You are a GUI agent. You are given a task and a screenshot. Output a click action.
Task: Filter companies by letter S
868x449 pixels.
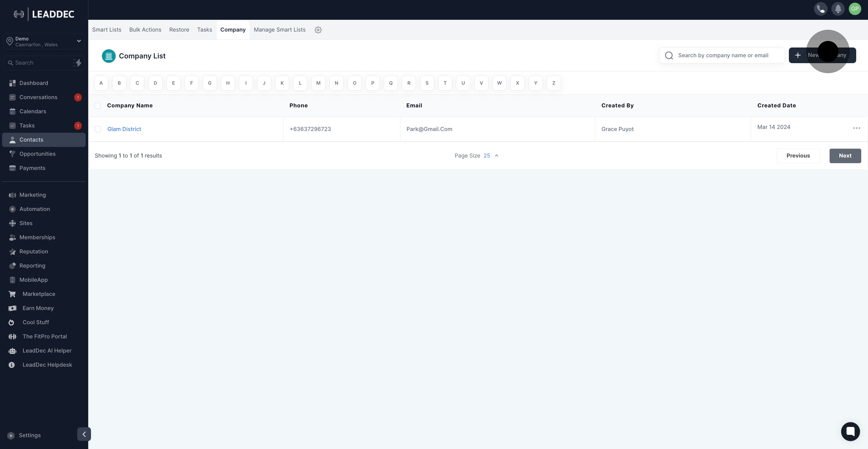(x=427, y=83)
